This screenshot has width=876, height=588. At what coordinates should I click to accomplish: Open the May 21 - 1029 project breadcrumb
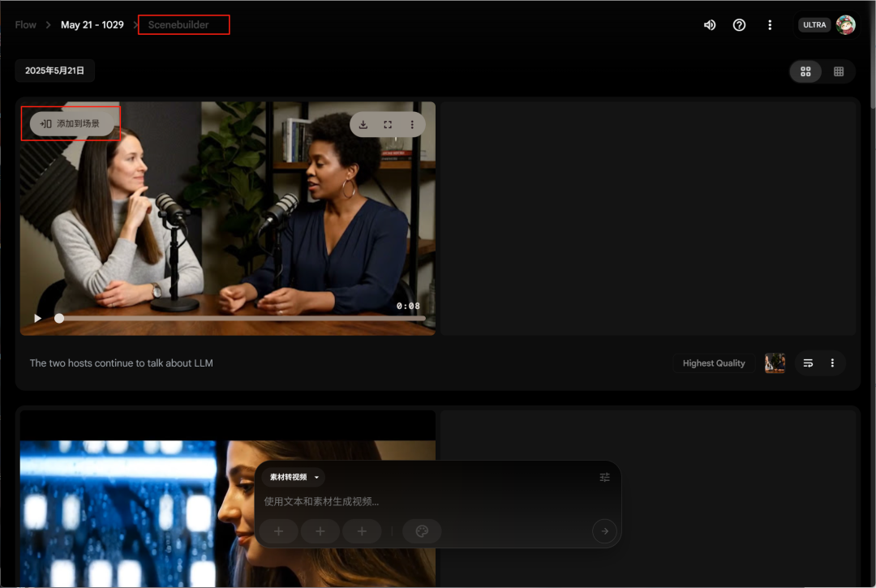coord(92,25)
